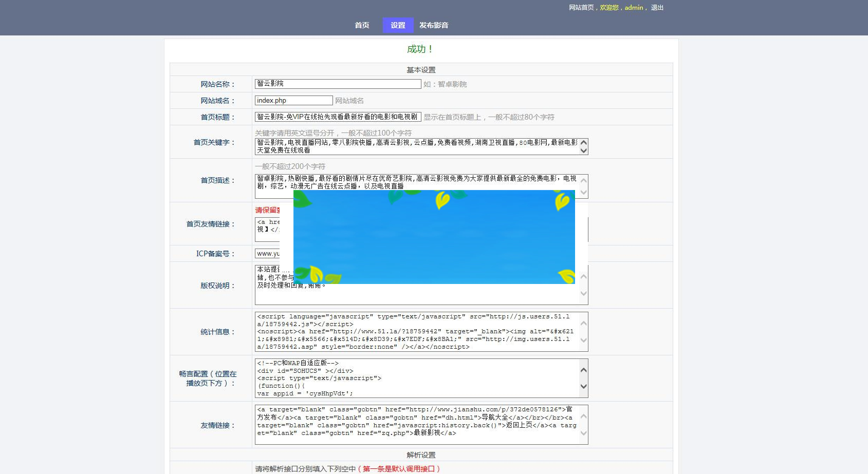Image resolution: width=868 pixels, height=474 pixels.
Task: Select the ICP备案号 input field
Action: tap(272, 253)
